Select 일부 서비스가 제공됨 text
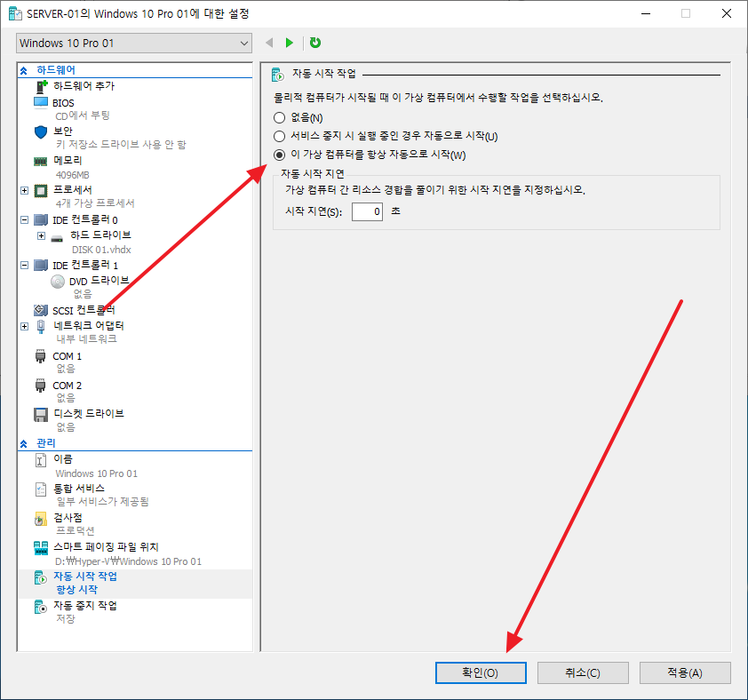Screen dimensions: 748x700 [102, 502]
